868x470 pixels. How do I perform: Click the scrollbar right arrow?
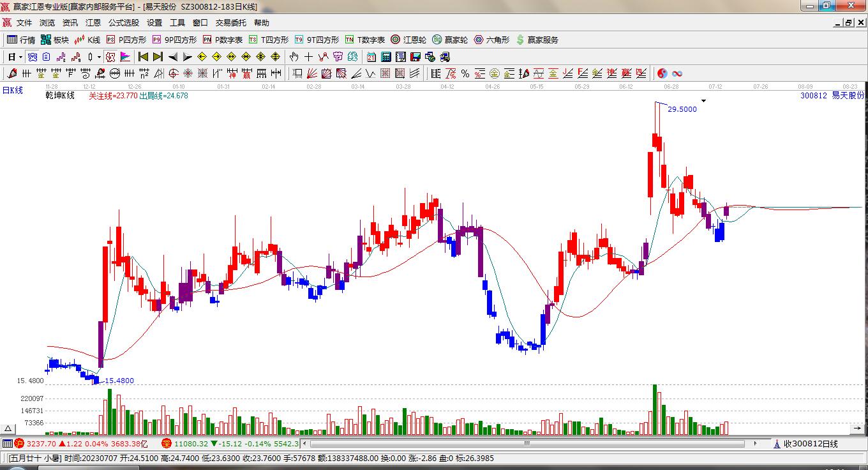(x=755, y=443)
